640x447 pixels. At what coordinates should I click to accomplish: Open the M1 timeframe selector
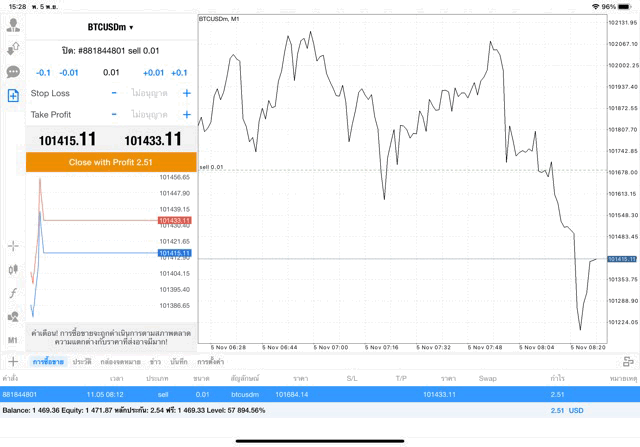tap(13, 340)
